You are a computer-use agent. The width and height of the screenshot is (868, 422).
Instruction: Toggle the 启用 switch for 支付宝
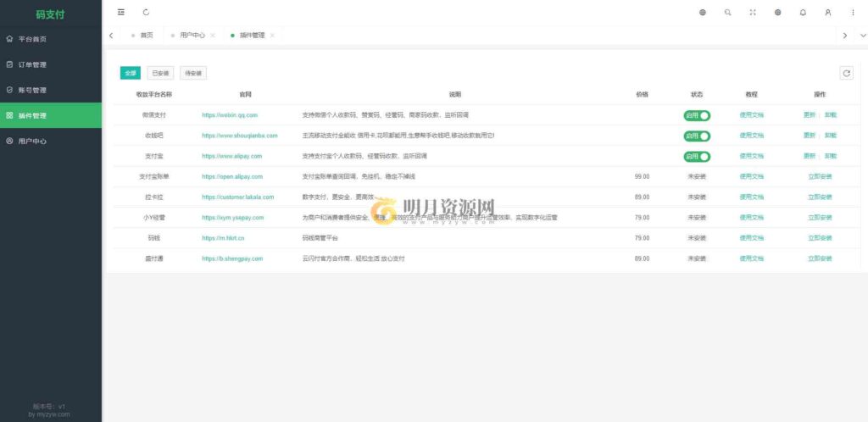click(697, 157)
